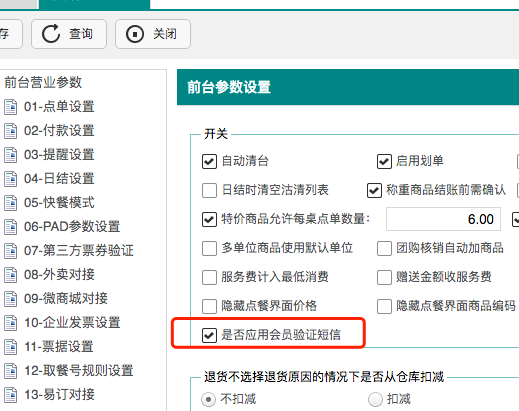
Task: Uncheck the 自动清台 checkbox
Action: point(209,162)
